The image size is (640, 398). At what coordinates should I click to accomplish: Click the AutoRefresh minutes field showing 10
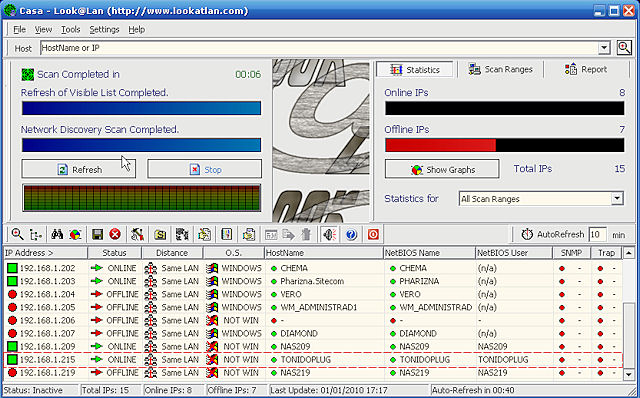click(597, 235)
